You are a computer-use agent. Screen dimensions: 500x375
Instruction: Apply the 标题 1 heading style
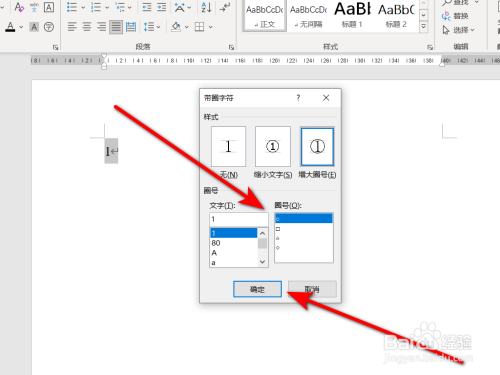[352, 15]
